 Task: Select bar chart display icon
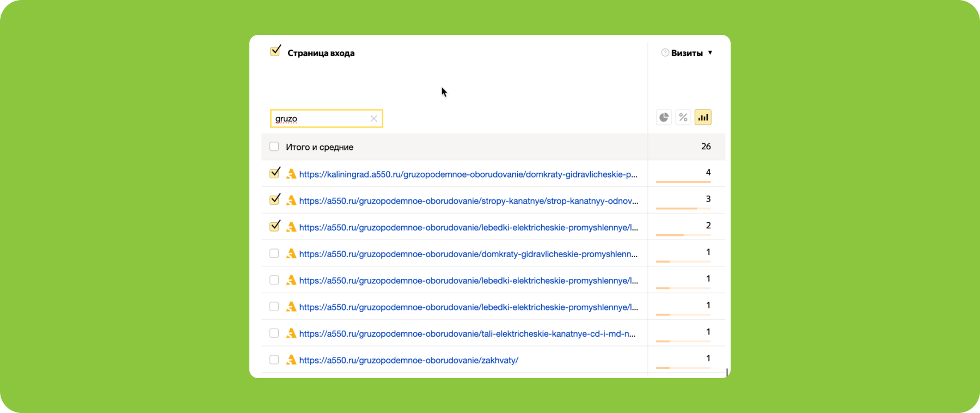[703, 118]
